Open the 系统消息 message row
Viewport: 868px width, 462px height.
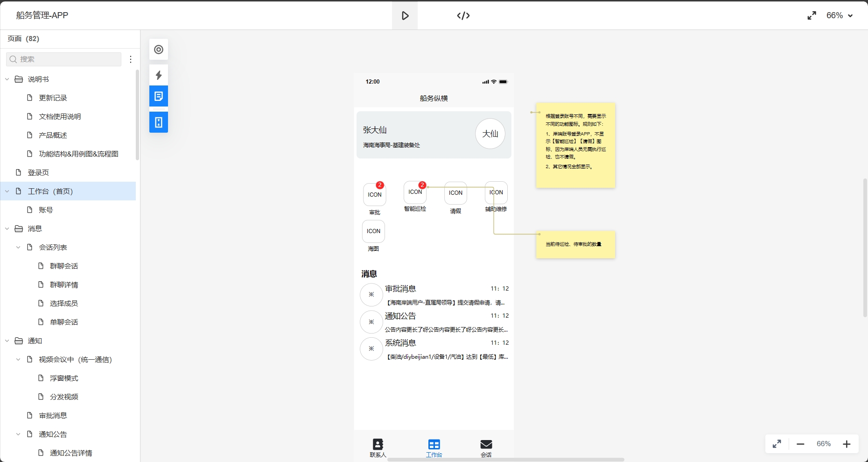click(434, 349)
